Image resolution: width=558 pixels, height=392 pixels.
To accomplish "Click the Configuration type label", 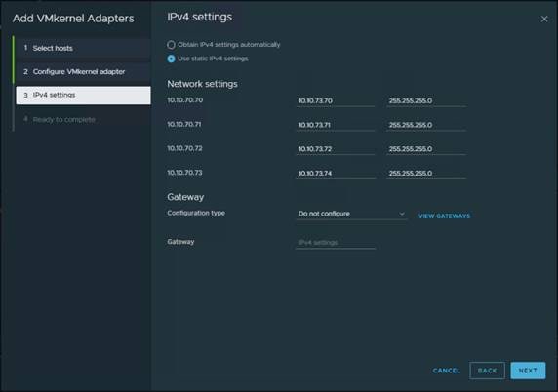I will pyautogui.click(x=196, y=213).
